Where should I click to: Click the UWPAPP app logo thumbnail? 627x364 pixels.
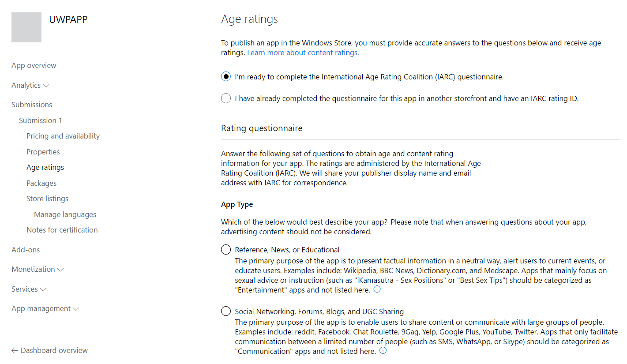[x=26, y=27]
